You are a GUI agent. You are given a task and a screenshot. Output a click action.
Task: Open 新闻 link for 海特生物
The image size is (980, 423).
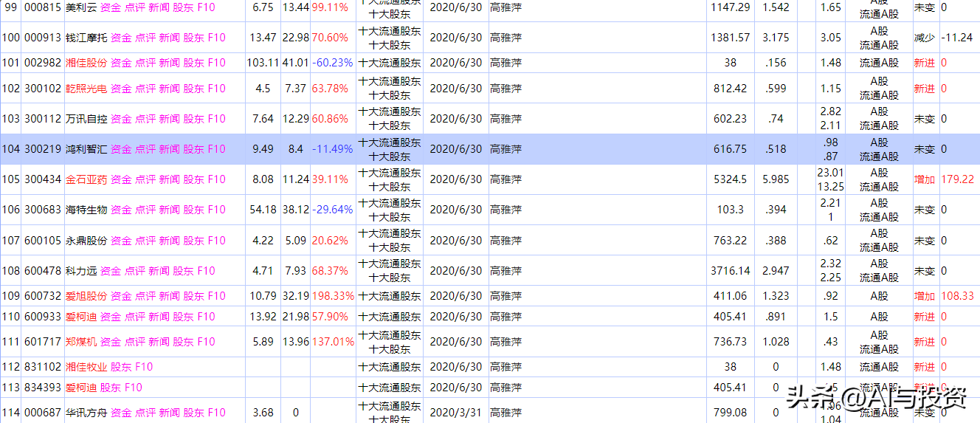point(170,210)
